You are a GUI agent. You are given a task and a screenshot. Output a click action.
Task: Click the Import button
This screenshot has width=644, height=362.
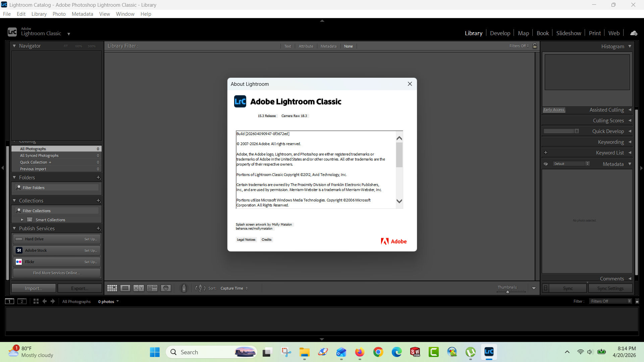[x=34, y=288]
